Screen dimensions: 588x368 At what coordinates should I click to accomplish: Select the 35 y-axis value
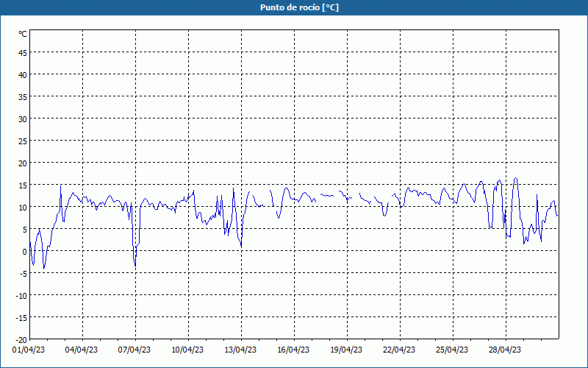pyautogui.click(x=23, y=97)
